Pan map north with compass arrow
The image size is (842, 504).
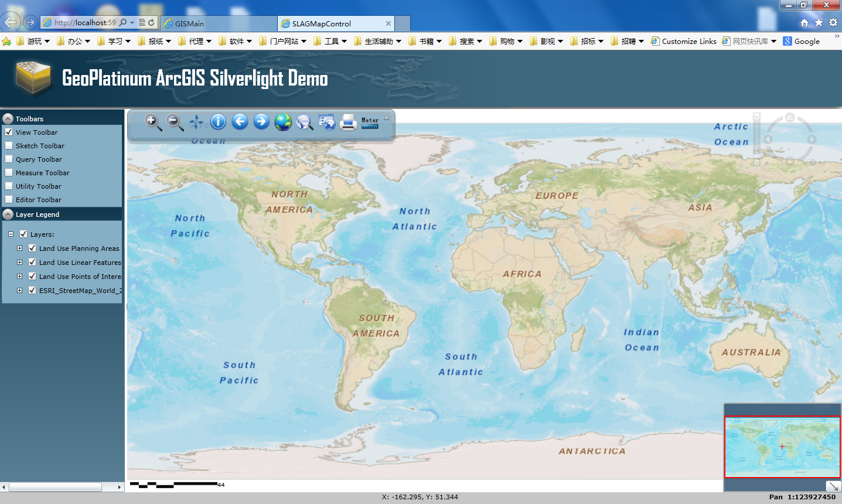(790, 117)
